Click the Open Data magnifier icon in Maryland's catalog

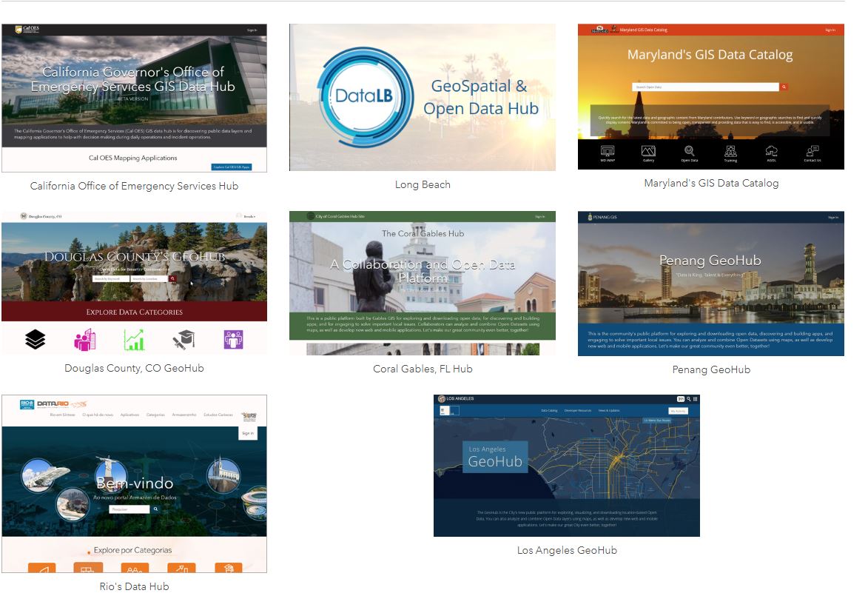tap(689, 152)
